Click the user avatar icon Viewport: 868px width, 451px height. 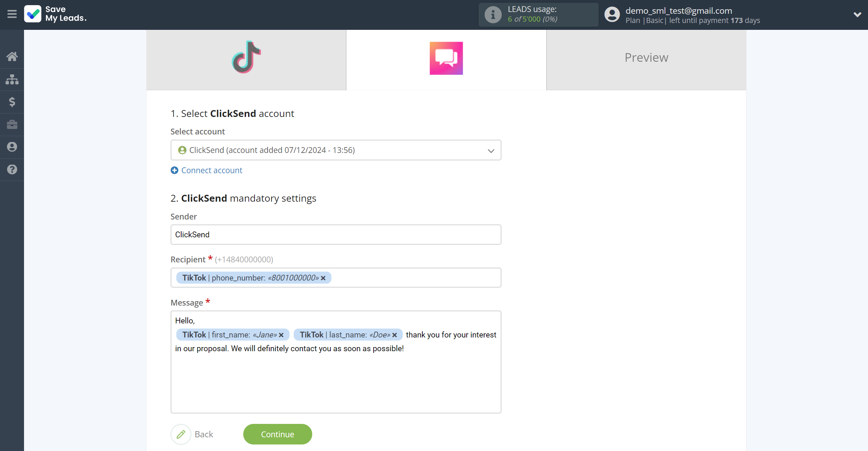tap(612, 14)
